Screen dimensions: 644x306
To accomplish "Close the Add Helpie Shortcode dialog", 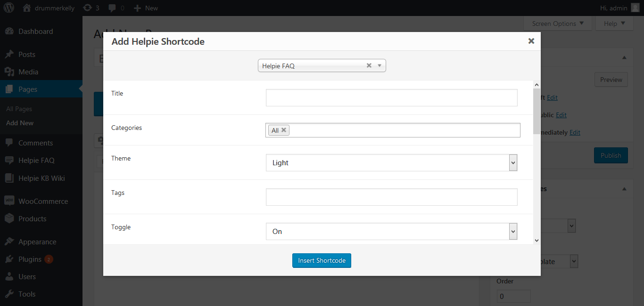I will coord(531,41).
